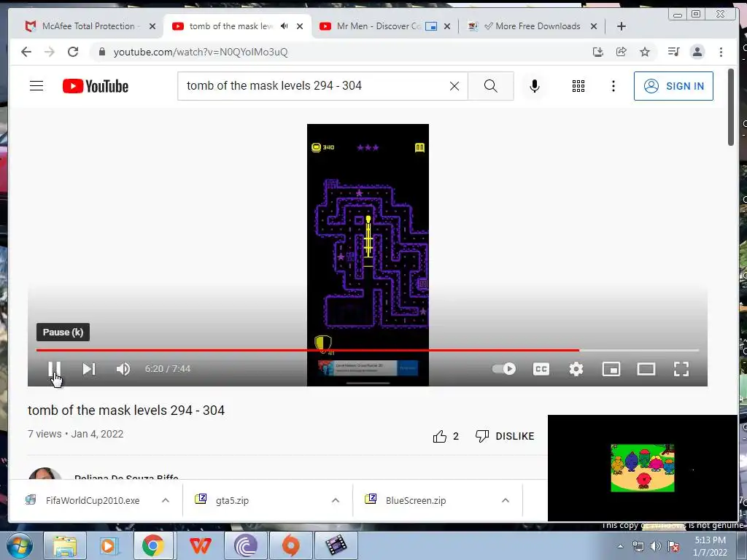Open the YouTube hamburger guide menu

(36, 86)
